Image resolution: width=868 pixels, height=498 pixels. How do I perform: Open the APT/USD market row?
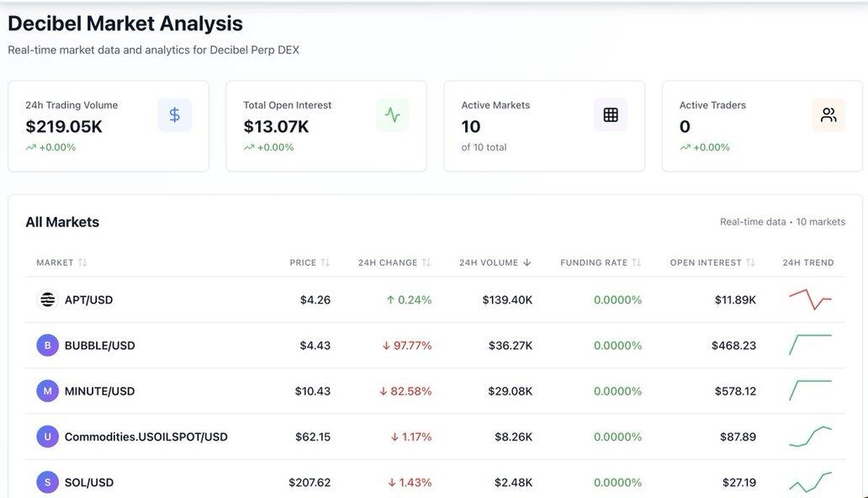click(x=88, y=300)
